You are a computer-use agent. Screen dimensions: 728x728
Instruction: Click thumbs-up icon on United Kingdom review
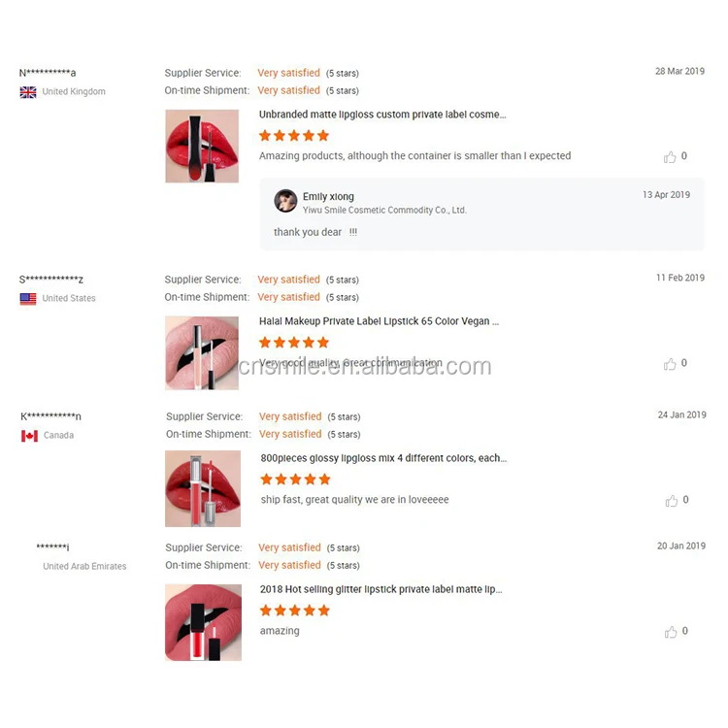pos(670,157)
